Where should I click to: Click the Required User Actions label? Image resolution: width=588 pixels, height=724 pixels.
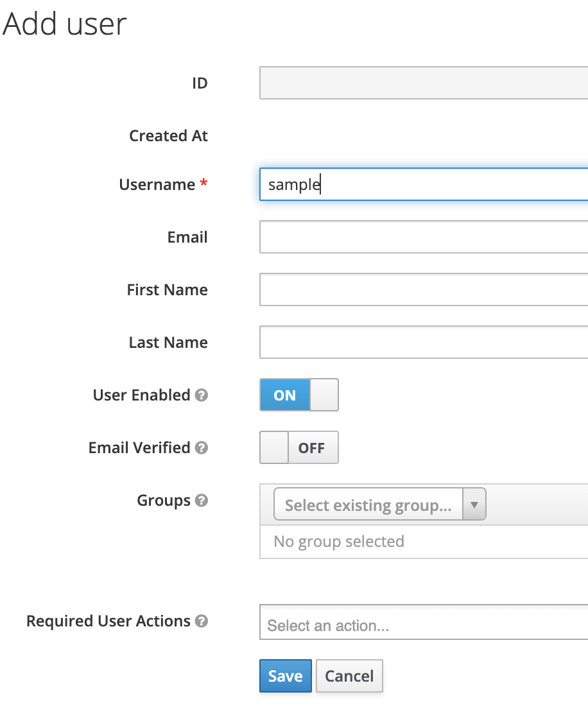tap(108, 621)
